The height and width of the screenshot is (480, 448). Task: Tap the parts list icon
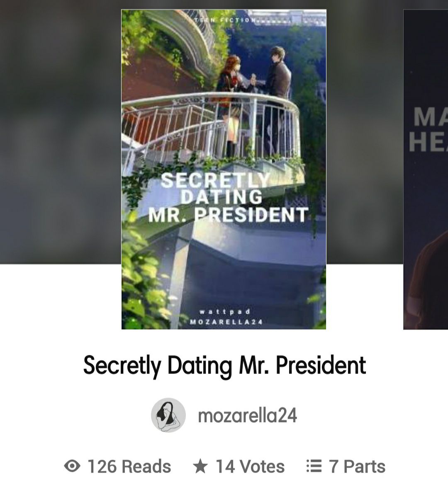pos(314,466)
